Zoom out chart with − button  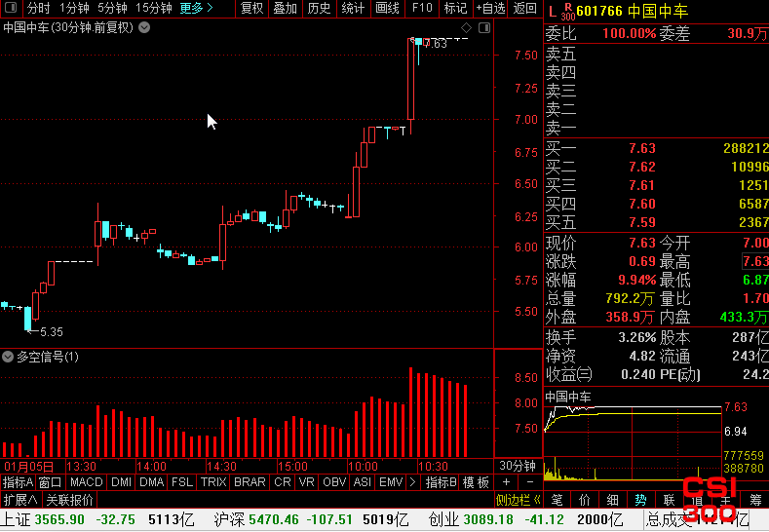pyautogui.click(x=530, y=482)
